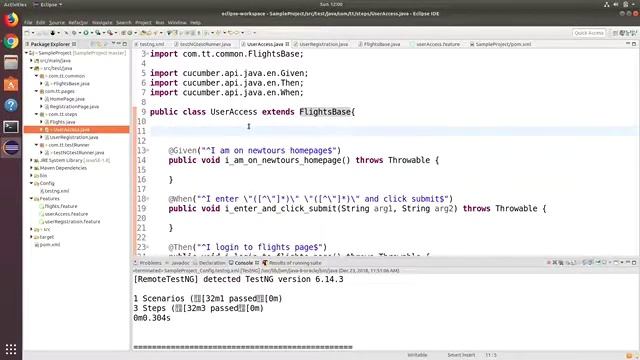This screenshot has height=360, width=640.
Task: Collapse the Features folder
Action: [31, 198]
